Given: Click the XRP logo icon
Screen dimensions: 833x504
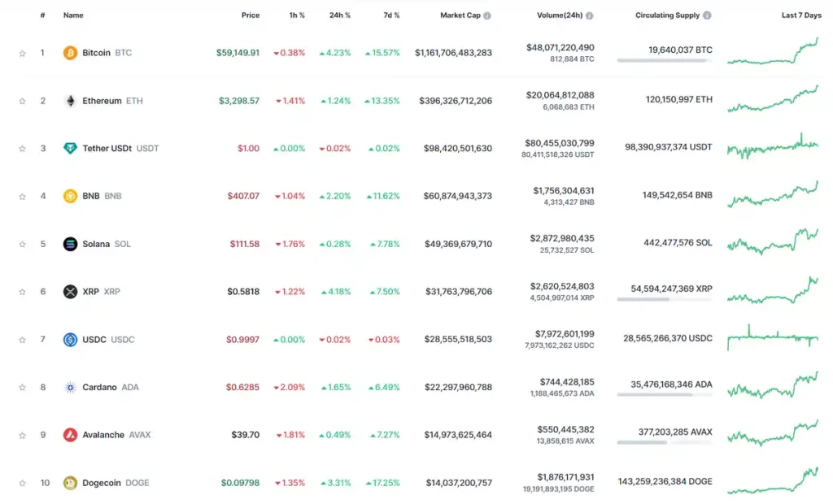Looking at the screenshot, I should (x=71, y=292).
